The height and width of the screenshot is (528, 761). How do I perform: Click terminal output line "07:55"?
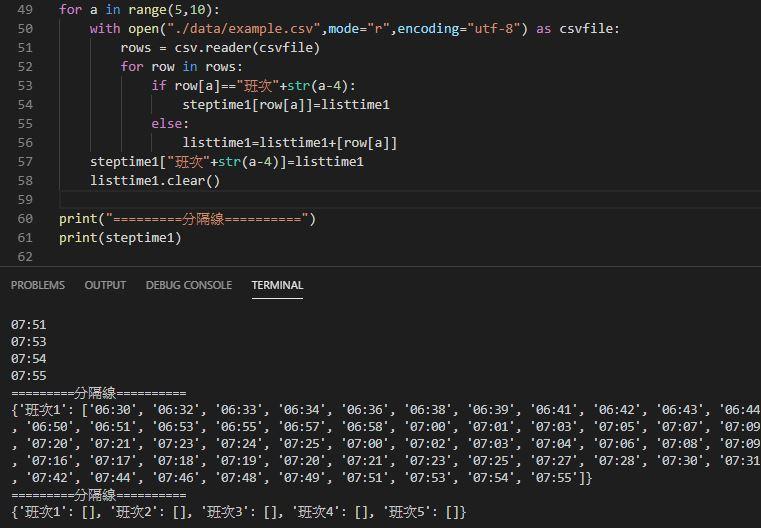(29, 376)
